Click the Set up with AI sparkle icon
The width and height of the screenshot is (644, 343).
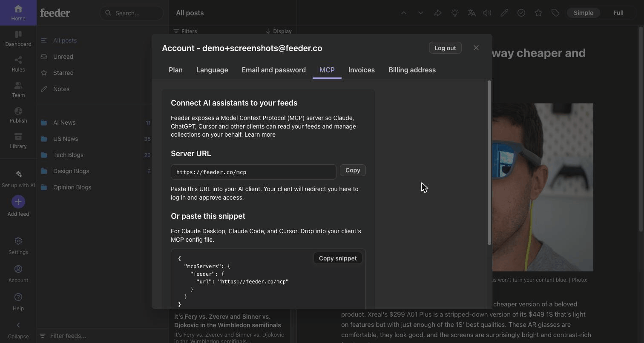tap(18, 174)
